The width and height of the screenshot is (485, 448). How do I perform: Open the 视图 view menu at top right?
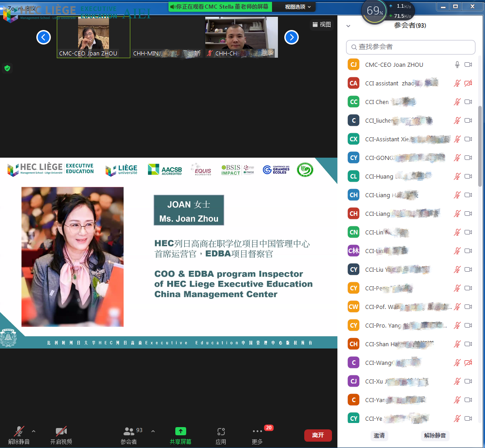coord(322,25)
